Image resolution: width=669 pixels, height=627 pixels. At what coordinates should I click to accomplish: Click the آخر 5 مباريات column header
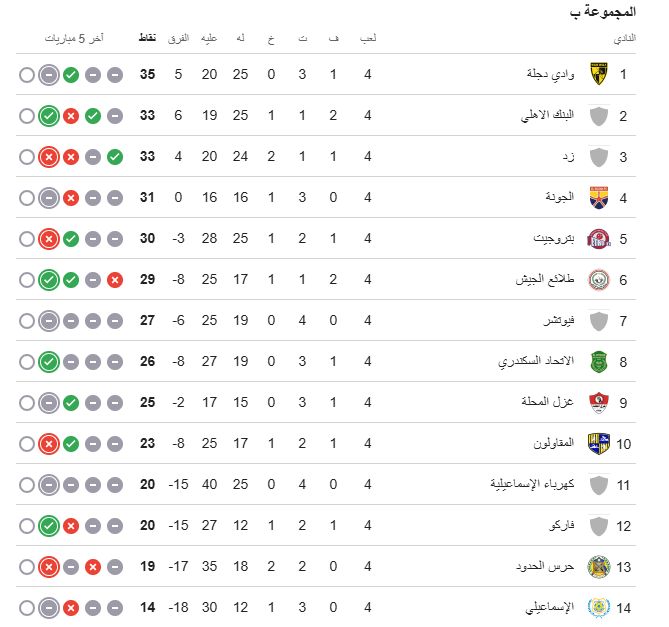click(x=74, y=38)
